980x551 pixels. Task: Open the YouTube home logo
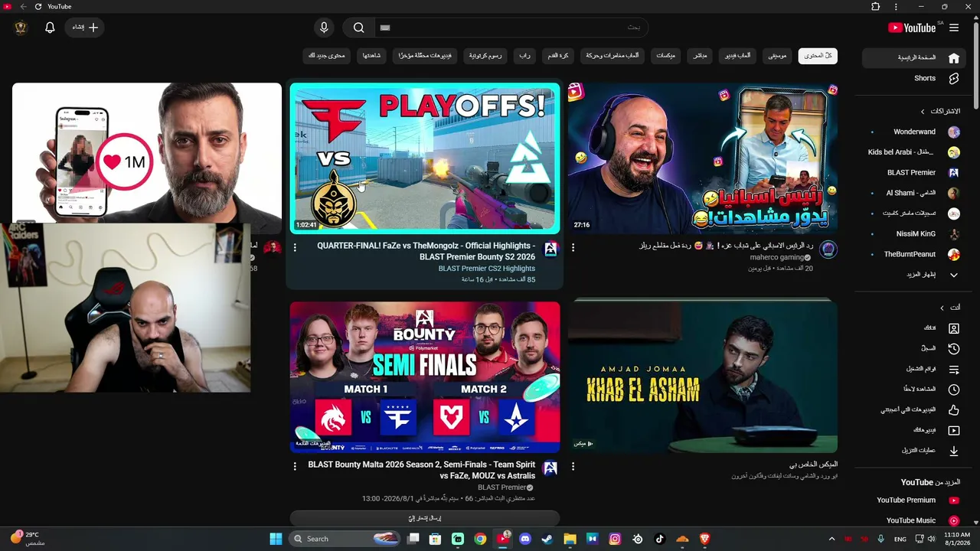coord(913,28)
